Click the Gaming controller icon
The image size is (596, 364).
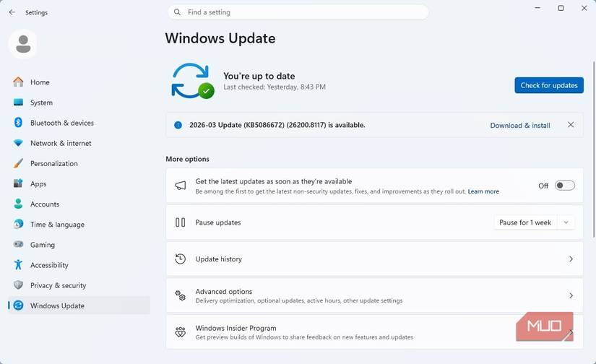click(x=18, y=244)
